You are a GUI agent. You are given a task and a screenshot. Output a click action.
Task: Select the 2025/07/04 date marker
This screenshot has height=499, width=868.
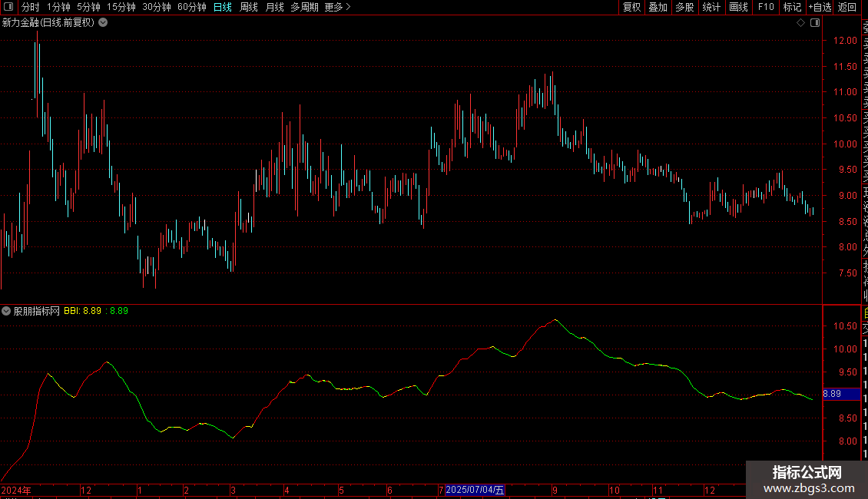[475, 490]
